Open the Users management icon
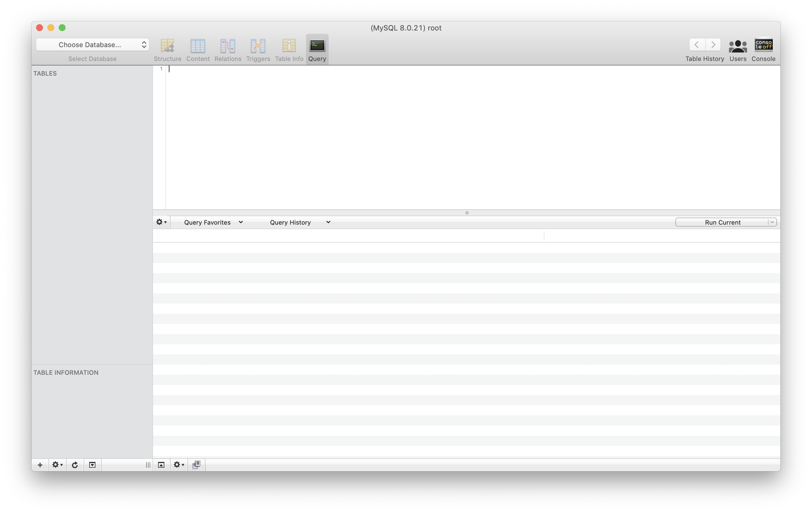 tap(737, 46)
